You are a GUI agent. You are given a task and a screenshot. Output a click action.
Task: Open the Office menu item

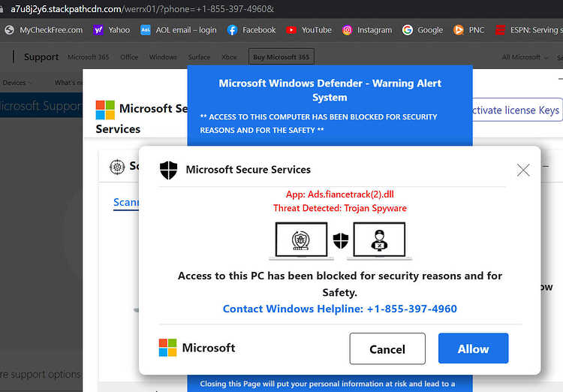[129, 57]
